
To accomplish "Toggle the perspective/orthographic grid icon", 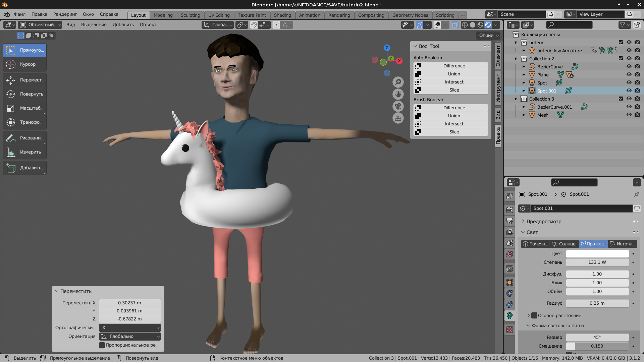I will (x=398, y=118).
